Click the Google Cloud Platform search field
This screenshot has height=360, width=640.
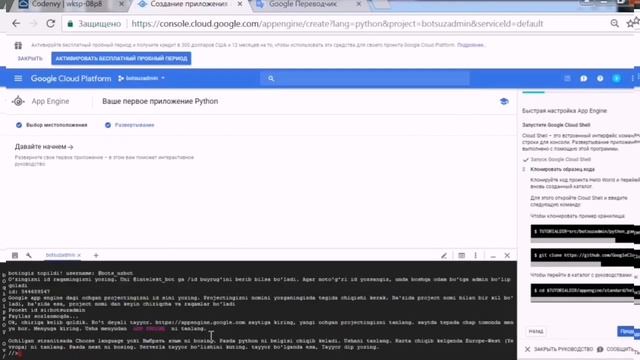click(x=364, y=78)
